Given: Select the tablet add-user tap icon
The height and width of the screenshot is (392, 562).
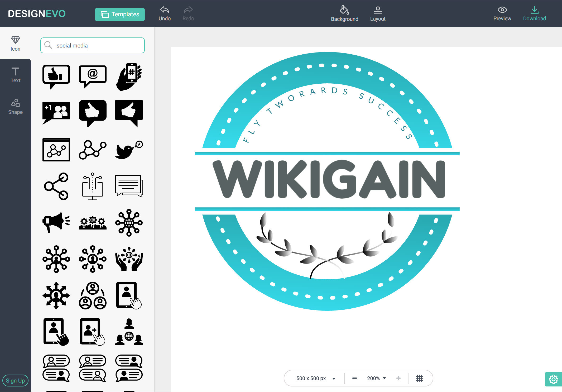Looking at the screenshot, I should pyautogui.click(x=93, y=332).
